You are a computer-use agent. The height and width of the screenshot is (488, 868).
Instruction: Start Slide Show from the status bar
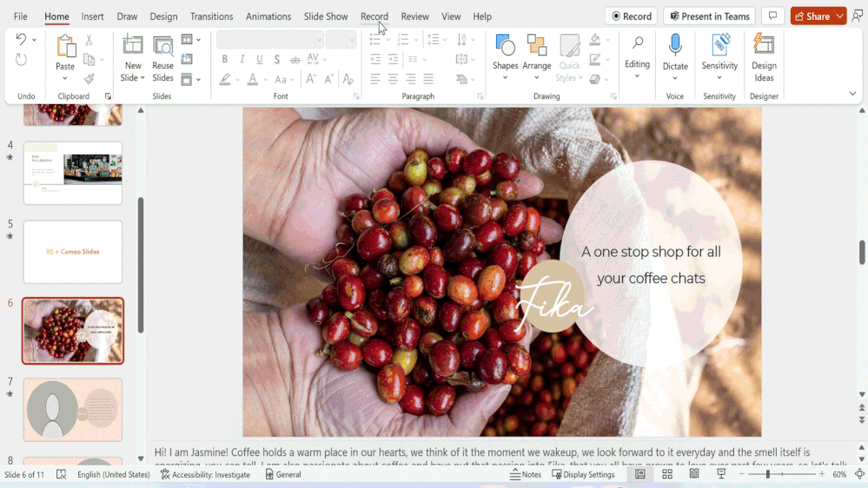[721, 475]
